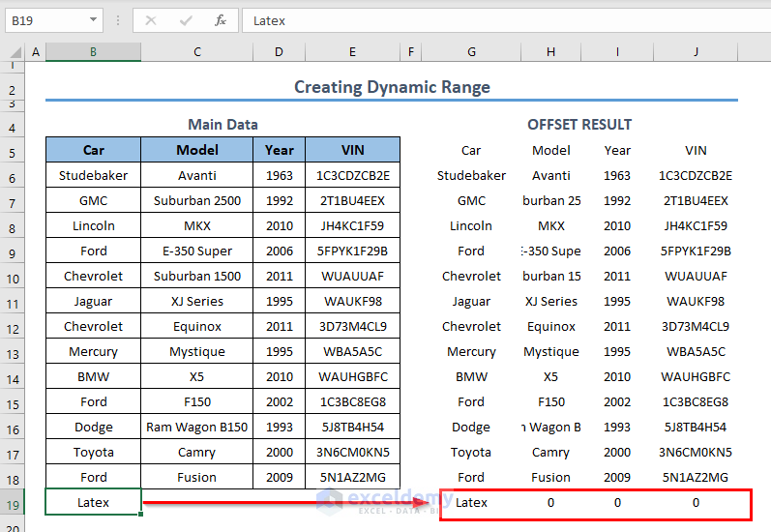
Task: Expand the Name Box dropdown arrow
Action: [93, 20]
